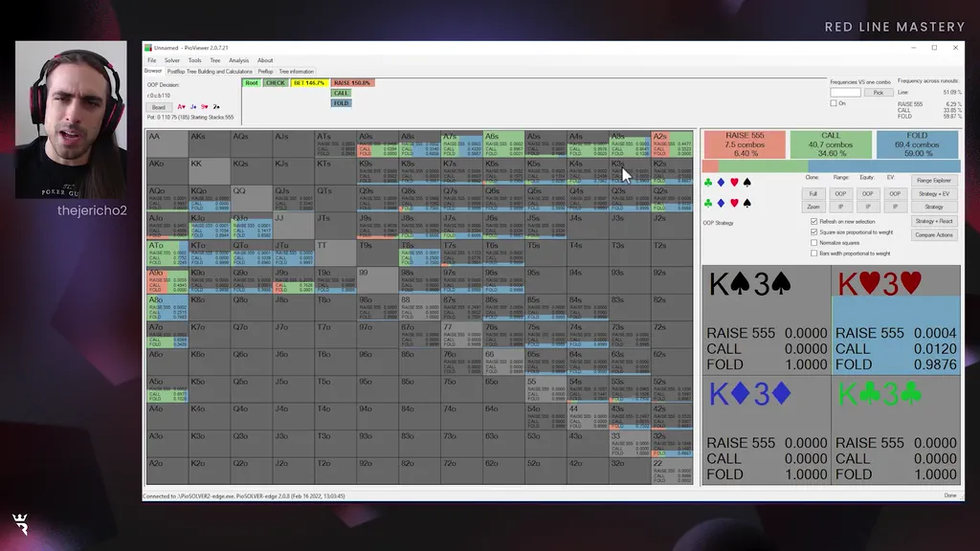
Task: Click OOP button under Range column
Action: point(840,193)
